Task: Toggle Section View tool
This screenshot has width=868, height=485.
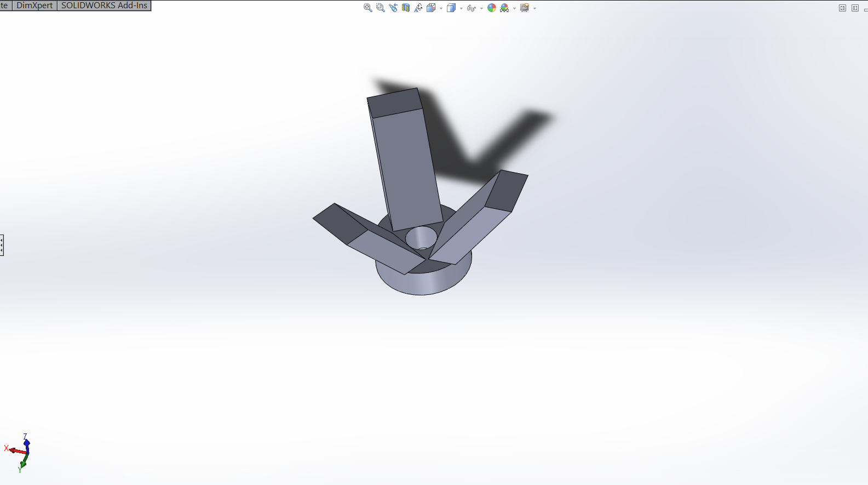Action: coord(406,8)
